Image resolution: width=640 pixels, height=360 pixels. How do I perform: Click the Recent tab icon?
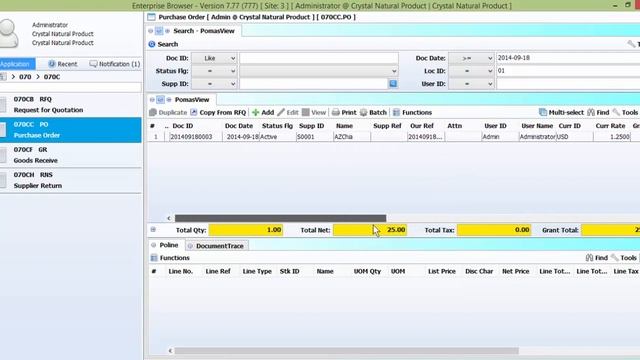[52, 64]
